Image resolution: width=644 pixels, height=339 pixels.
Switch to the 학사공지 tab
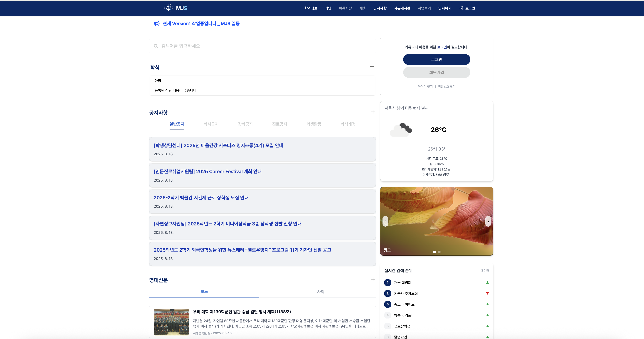[211, 124]
